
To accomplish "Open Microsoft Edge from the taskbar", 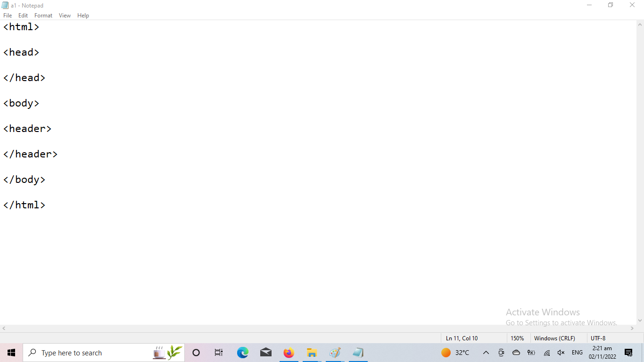I will pos(243,353).
